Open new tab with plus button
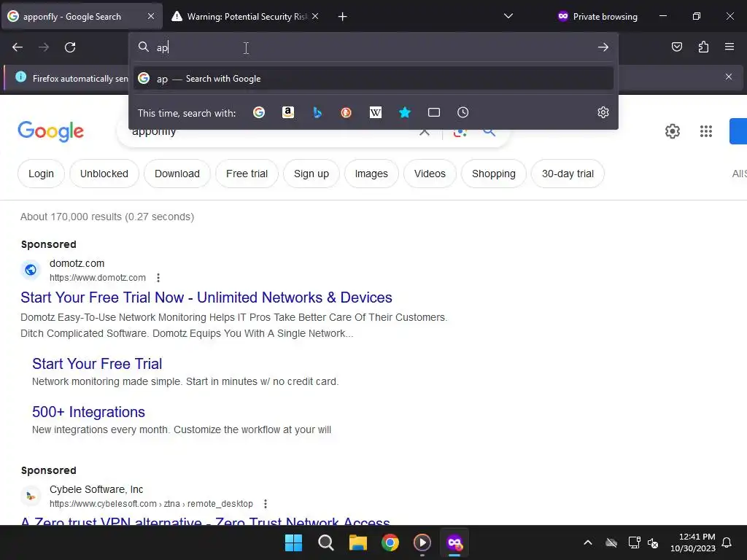Image resolution: width=747 pixels, height=560 pixels. (x=342, y=17)
